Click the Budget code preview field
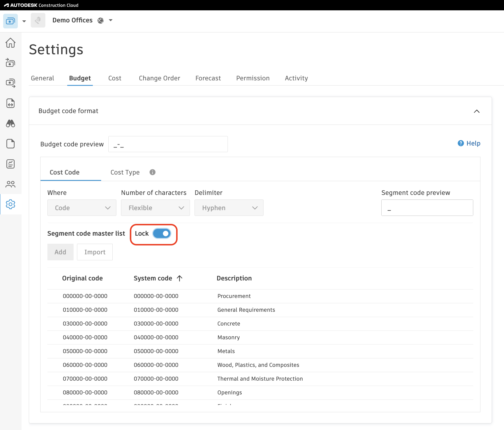Viewport: 504px width, 430px height. [168, 144]
